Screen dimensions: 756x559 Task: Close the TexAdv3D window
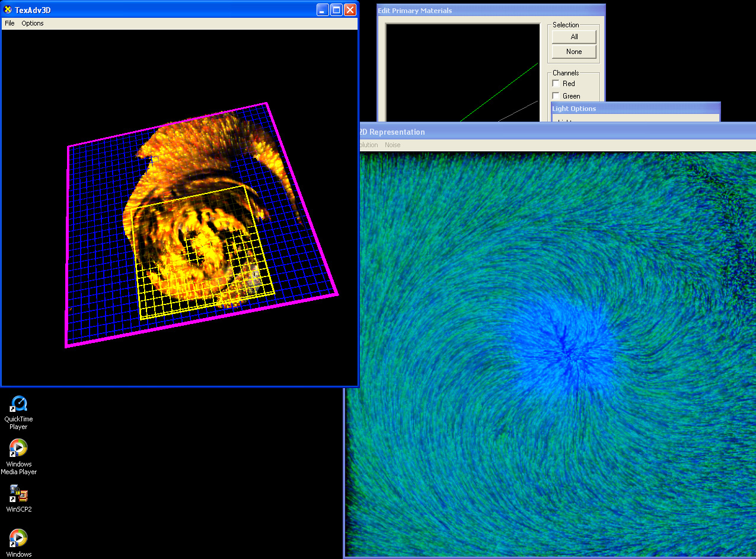click(350, 9)
